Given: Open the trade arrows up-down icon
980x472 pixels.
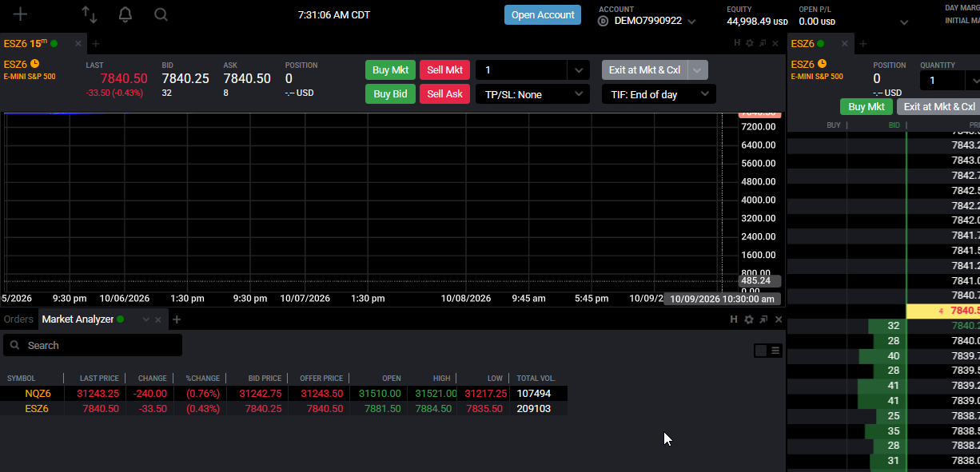Looking at the screenshot, I should point(90,14).
